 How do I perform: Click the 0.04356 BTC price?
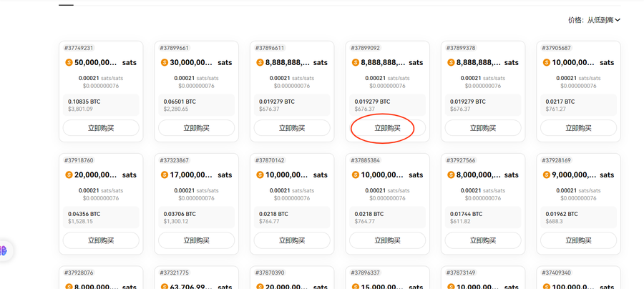84,214
